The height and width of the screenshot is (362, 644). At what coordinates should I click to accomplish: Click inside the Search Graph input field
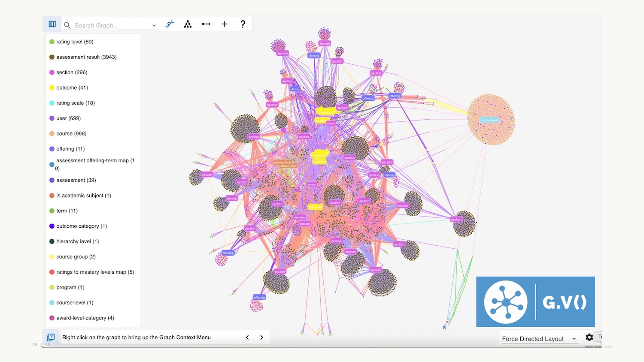[107, 25]
